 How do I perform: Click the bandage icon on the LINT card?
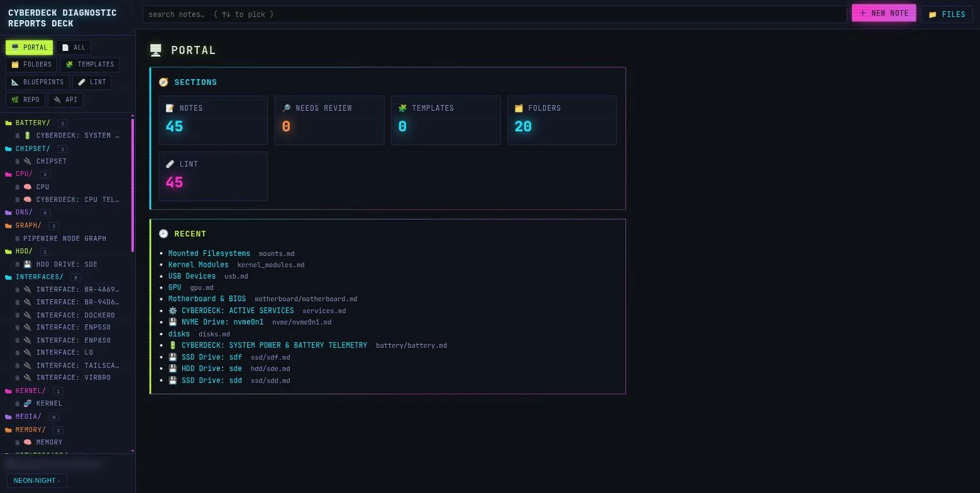pos(170,164)
